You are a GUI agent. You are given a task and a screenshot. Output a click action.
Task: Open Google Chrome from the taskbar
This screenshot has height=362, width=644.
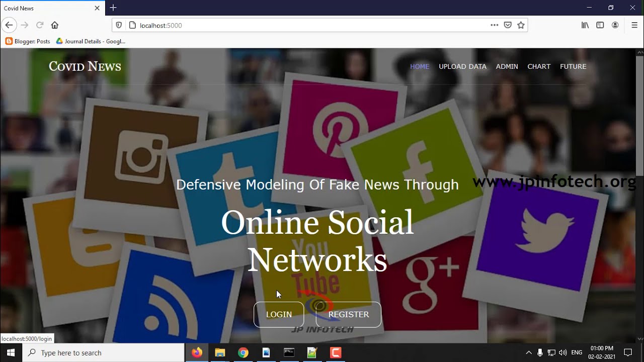click(243, 352)
